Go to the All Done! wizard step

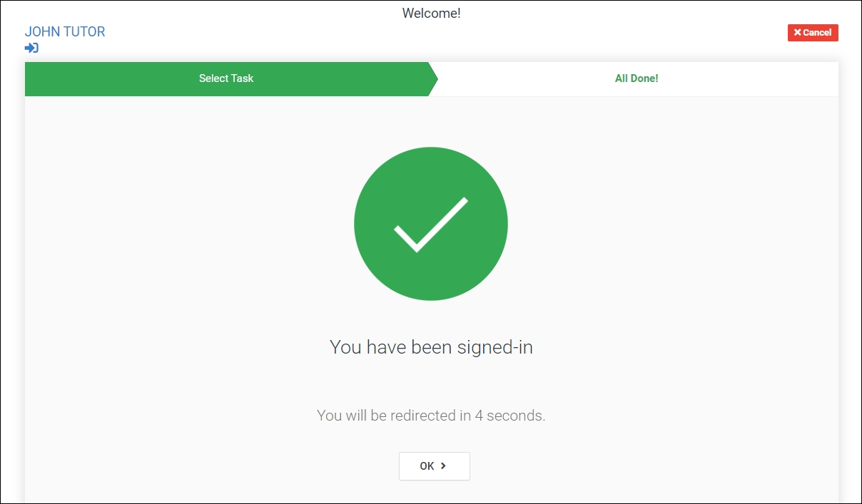tap(637, 78)
